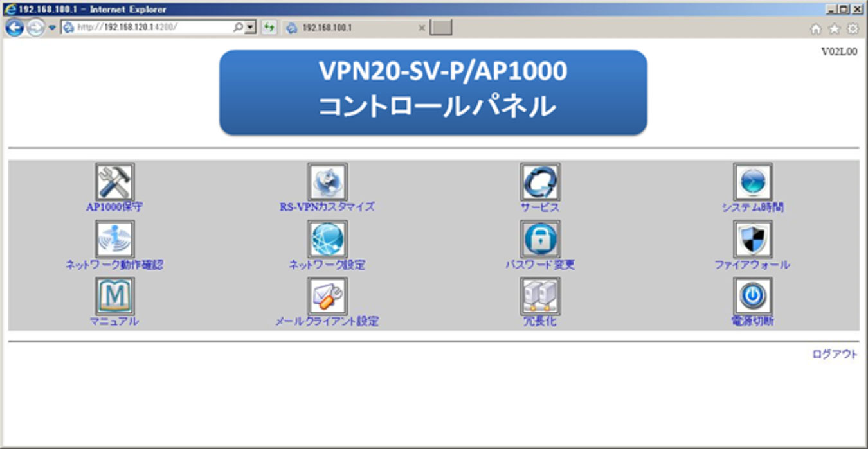Click the 冗長化 text link
Image resolution: width=868 pixels, height=449 pixels.
(540, 321)
